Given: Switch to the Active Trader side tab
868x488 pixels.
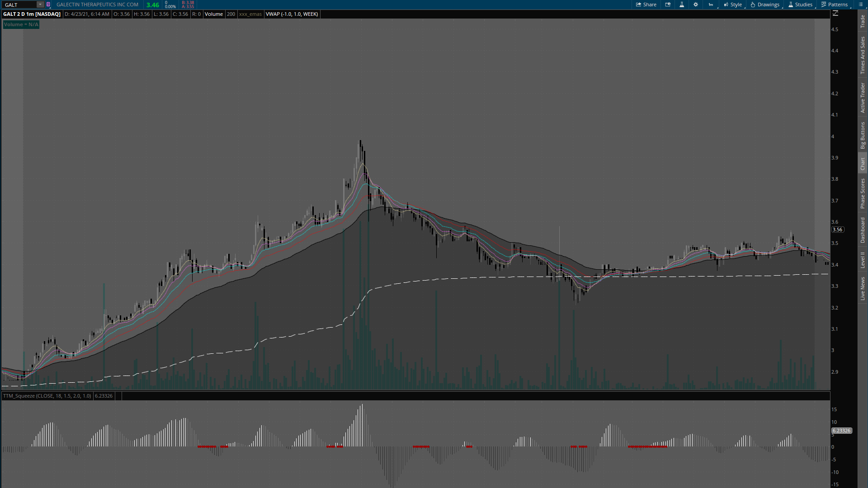Looking at the screenshot, I should (863, 98).
